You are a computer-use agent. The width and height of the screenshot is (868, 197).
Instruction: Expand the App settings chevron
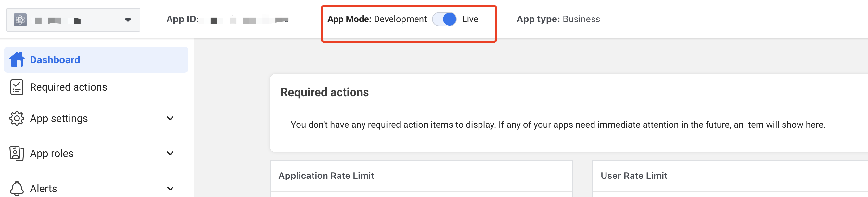pyautogui.click(x=170, y=118)
